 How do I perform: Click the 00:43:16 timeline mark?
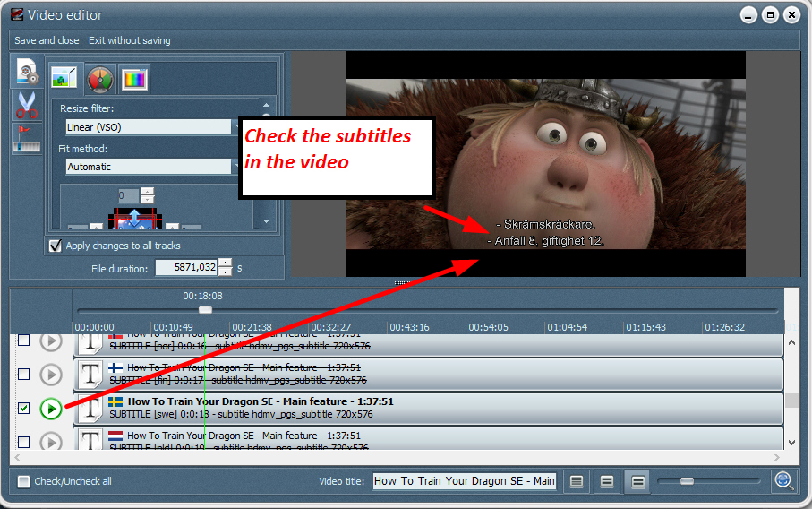409,328
